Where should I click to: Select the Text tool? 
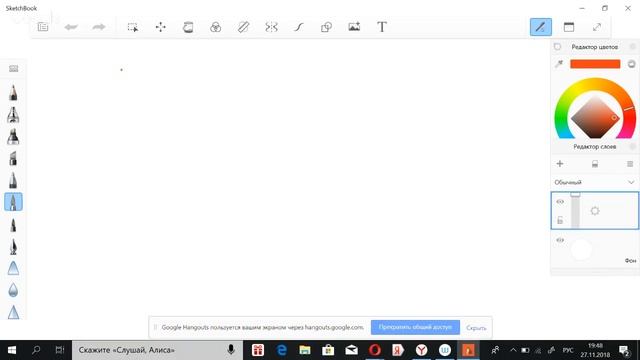tap(382, 27)
